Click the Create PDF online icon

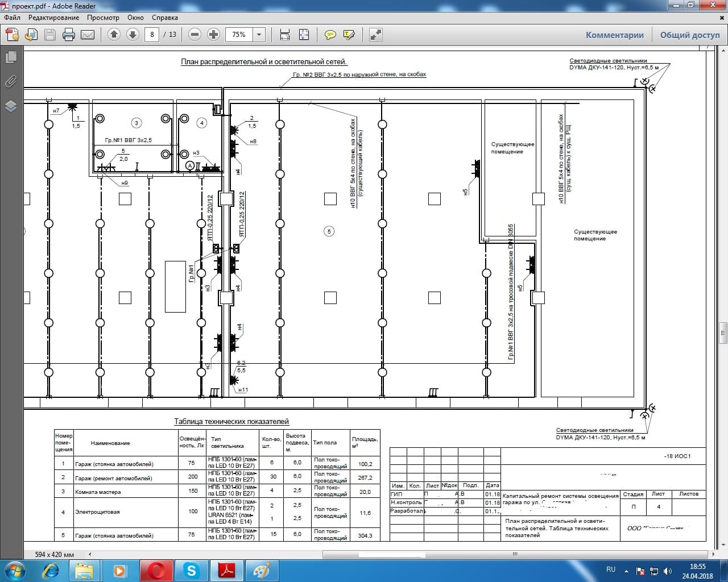coord(13,35)
